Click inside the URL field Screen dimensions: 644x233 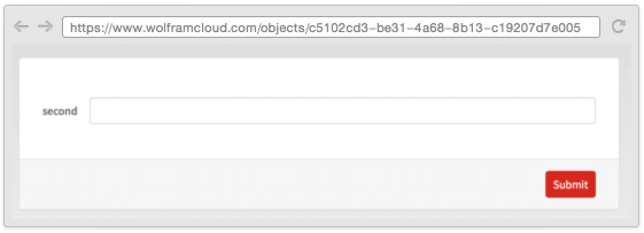pos(331,27)
